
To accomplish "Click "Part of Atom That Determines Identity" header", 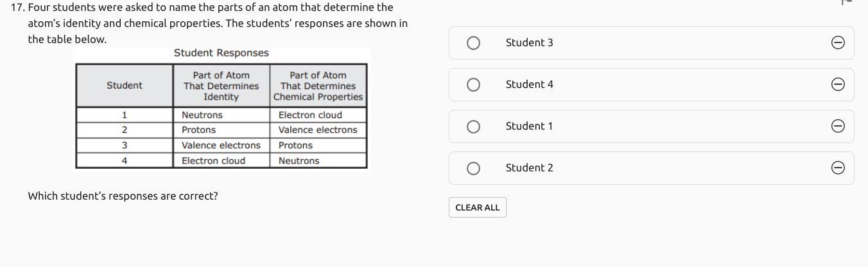I will point(221,86).
